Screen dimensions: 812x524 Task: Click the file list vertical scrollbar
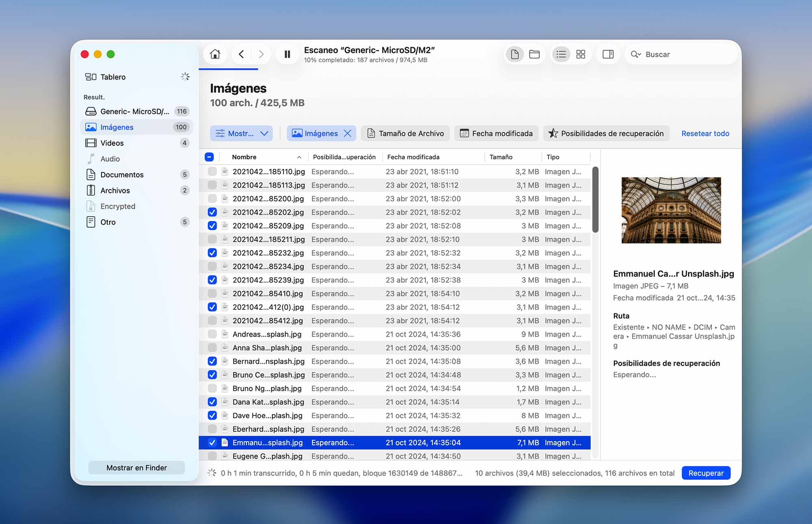(595, 199)
